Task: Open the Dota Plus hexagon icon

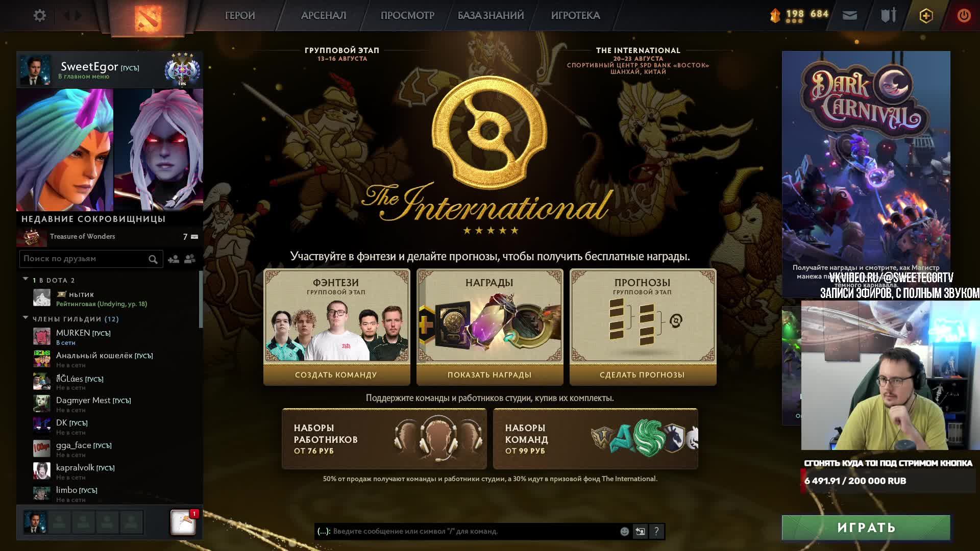Action: [x=926, y=15]
